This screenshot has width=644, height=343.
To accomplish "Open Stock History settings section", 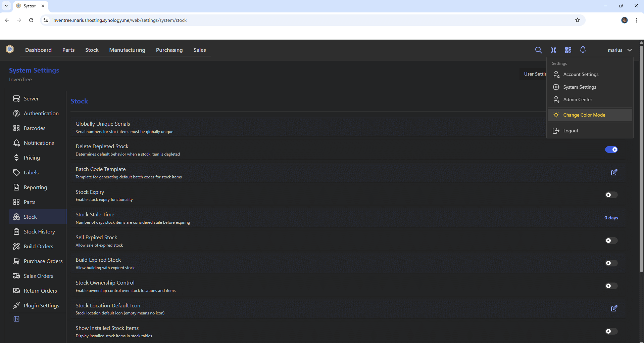I will tap(39, 231).
